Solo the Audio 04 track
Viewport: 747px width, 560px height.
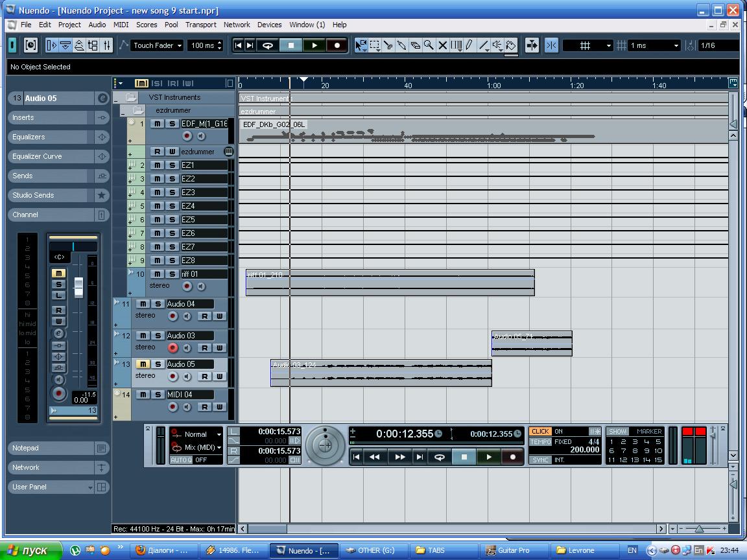(158, 304)
